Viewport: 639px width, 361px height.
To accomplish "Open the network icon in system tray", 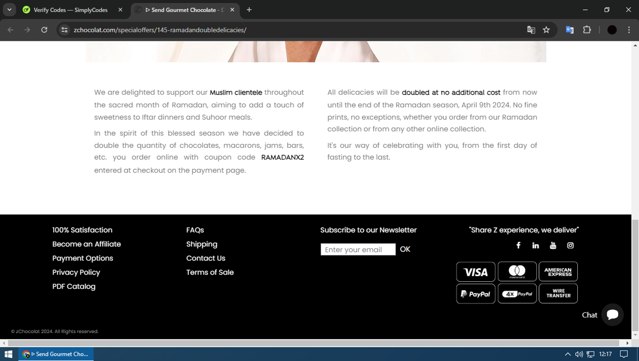I will (590, 354).
